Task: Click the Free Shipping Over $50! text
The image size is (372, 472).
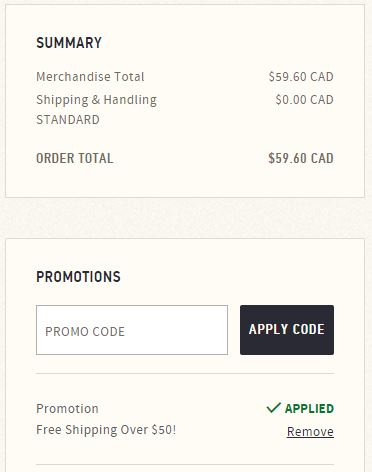Action: click(x=106, y=430)
